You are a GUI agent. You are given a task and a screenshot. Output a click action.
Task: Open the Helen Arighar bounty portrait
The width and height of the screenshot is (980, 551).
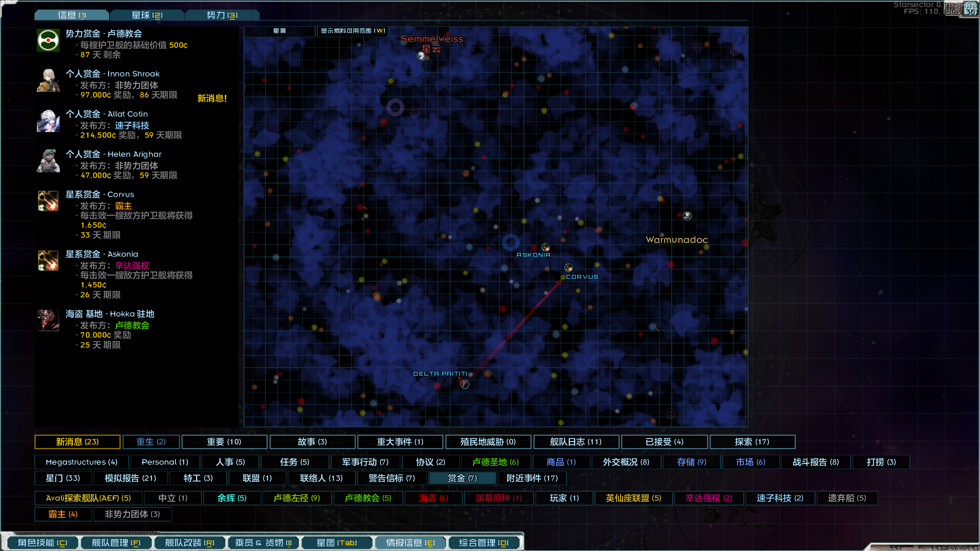coord(48,161)
